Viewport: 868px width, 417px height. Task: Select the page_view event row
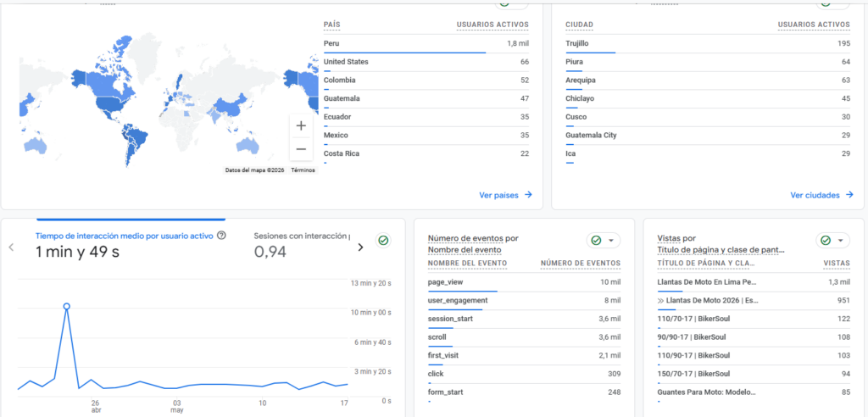tap(524, 282)
